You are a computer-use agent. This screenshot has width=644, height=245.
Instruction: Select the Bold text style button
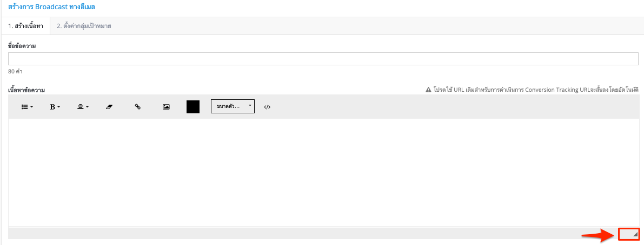(x=55, y=107)
